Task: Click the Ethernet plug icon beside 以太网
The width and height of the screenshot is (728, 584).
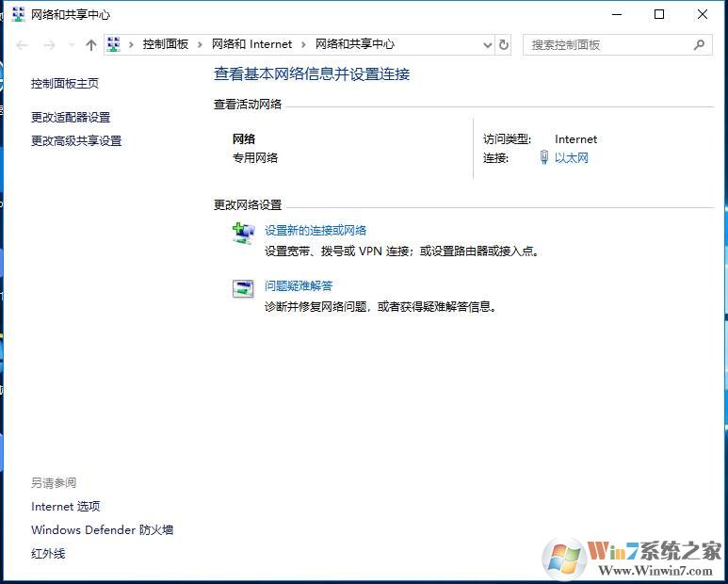Action: click(x=543, y=158)
